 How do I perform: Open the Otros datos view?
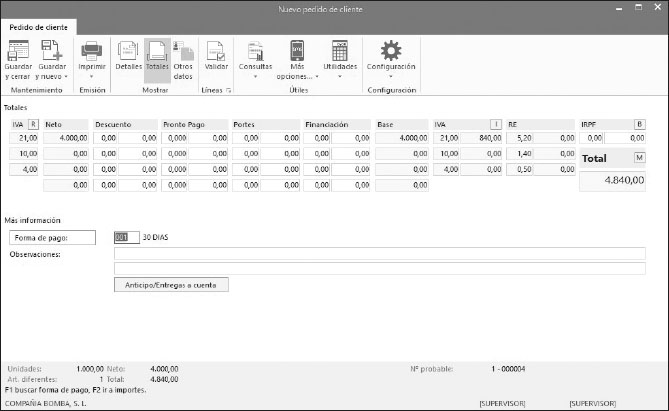183,51
